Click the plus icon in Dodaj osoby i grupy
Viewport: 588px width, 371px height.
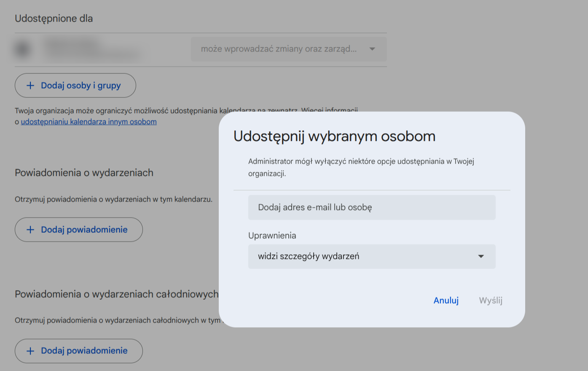coord(30,86)
